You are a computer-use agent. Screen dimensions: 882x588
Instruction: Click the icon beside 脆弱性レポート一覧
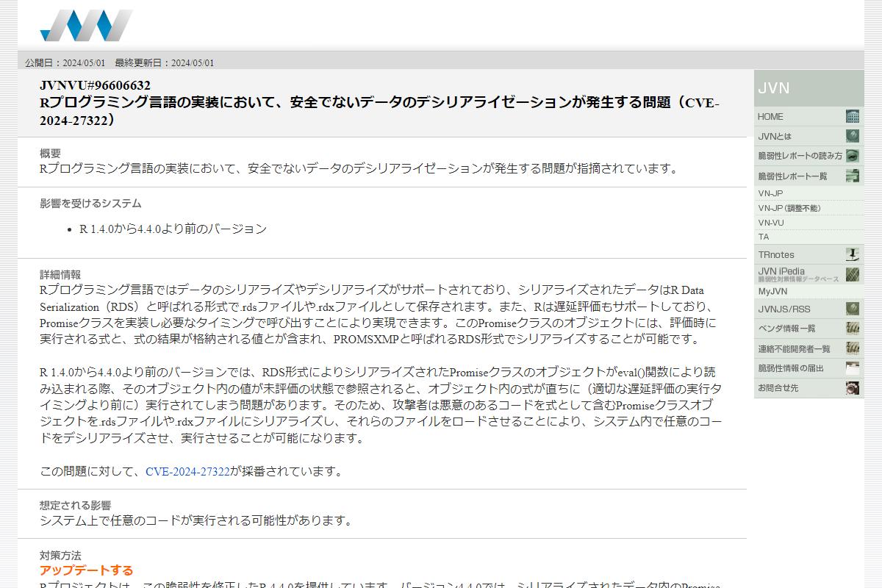click(x=852, y=176)
